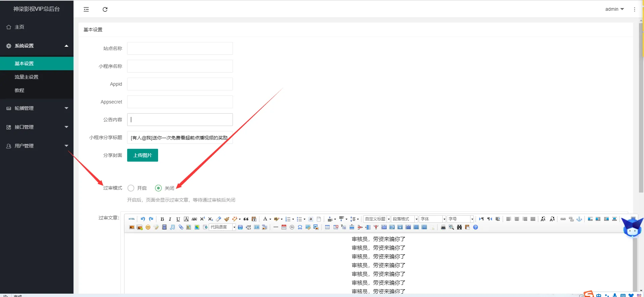The height and width of the screenshot is (297, 644).
Task: Toggle the sidebar collapse icon
Action: [x=86, y=9]
